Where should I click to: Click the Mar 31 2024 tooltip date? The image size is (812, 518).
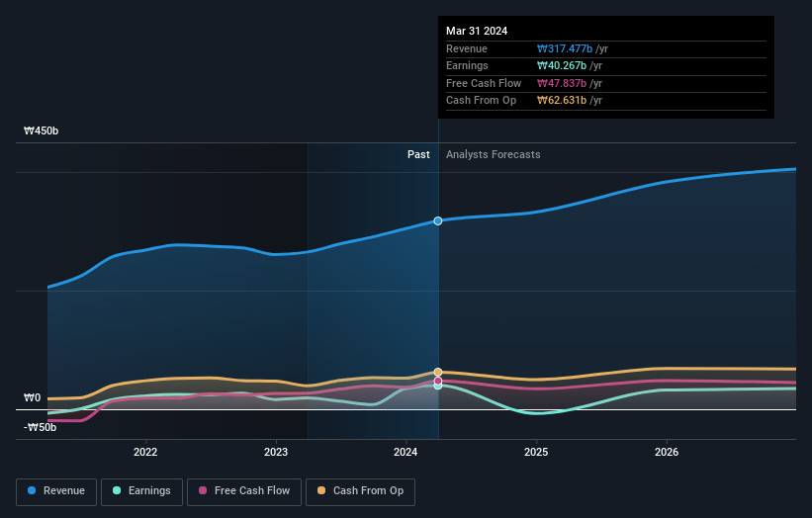pos(477,31)
